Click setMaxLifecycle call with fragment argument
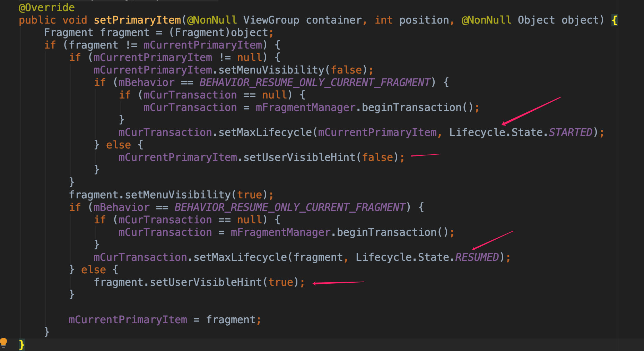Image resolution: width=644 pixels, height=351 pixels. click(302, 257)
